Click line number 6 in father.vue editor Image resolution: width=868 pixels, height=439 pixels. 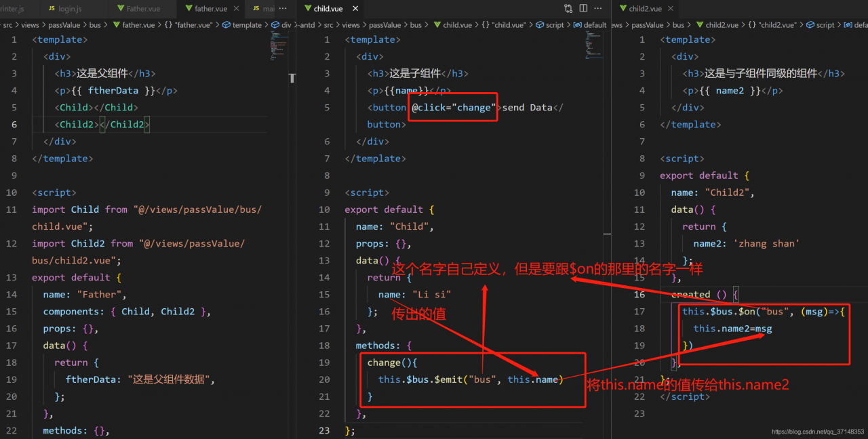14,124
